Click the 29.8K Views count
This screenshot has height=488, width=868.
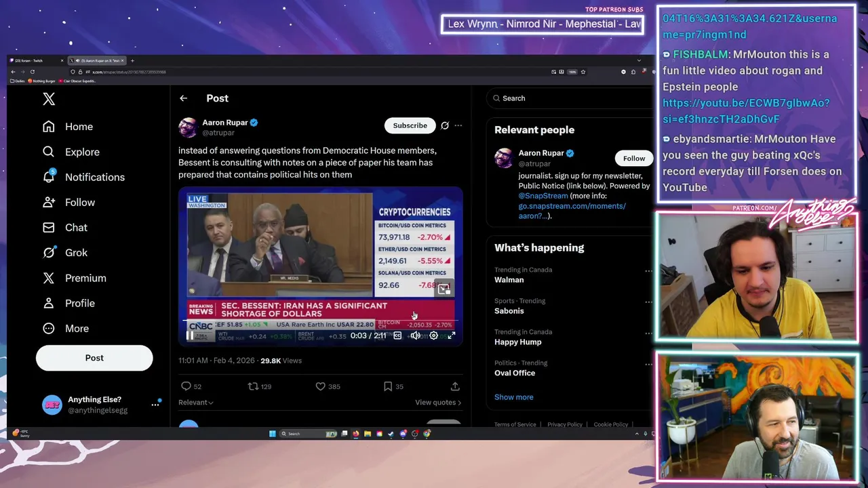pos(281,361)
